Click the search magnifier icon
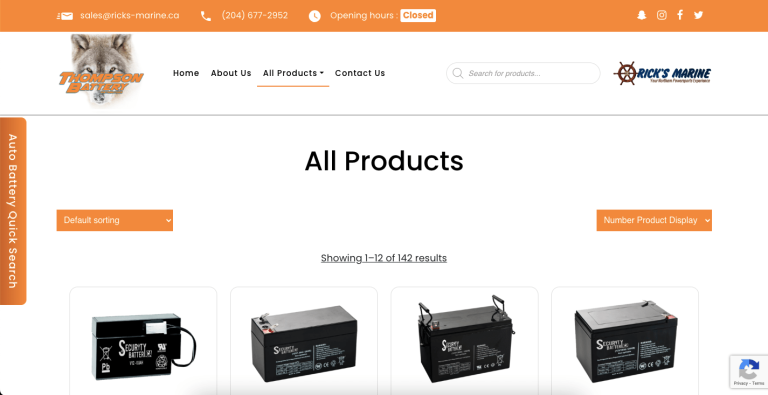The height and width of the screenshot is (395, 768). coord(458,73)
